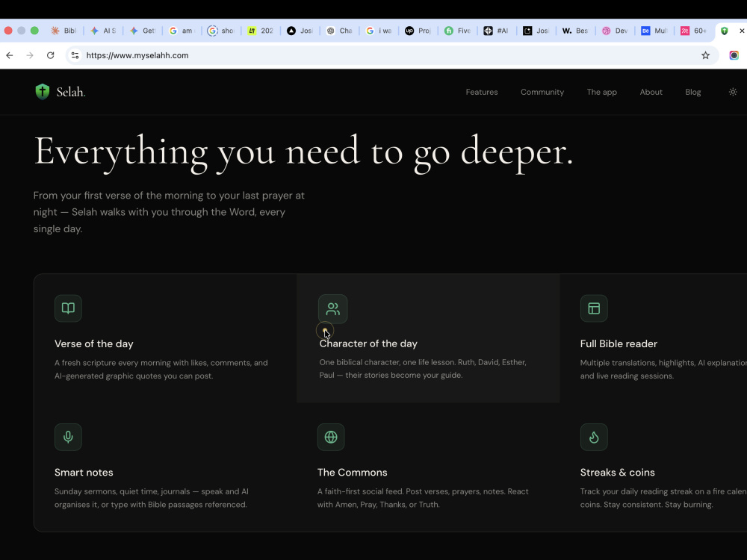The height and width of the screenshot is (560, 747).
Task: Go back with the browser back arrow
Action: click(x=10, y=55)
